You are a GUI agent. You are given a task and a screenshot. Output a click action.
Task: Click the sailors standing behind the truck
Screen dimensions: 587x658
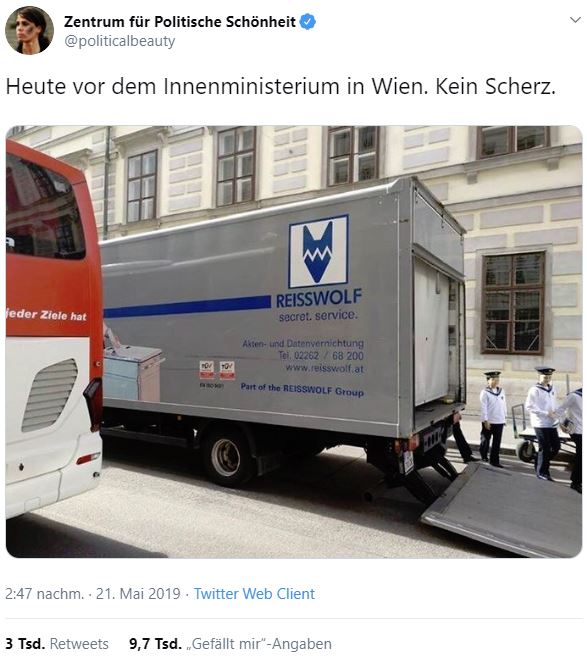coord(531,424)
